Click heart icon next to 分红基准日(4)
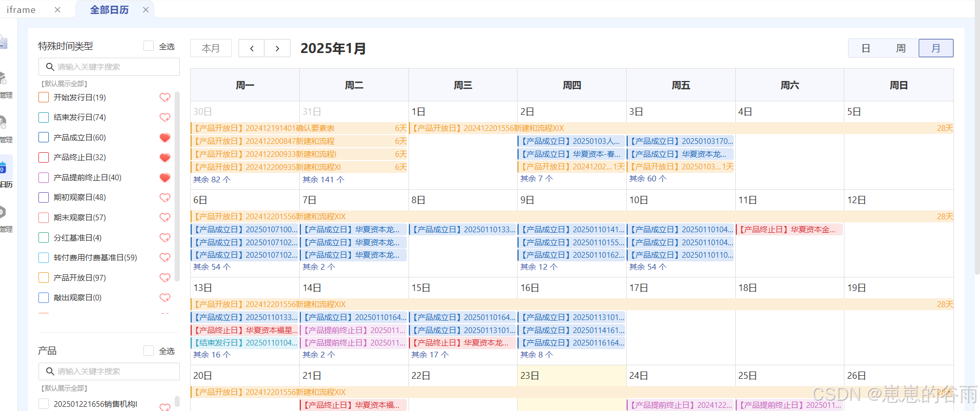Viewport: 980px width, 411px height. 165,237
